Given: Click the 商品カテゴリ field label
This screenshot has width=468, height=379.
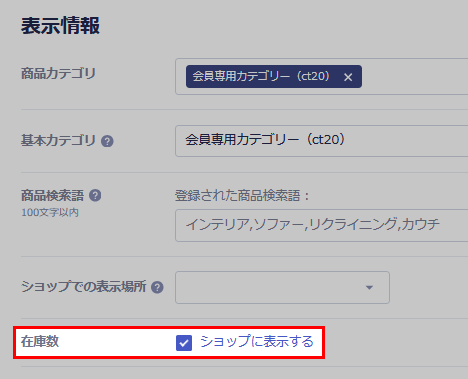Looking at the screenshot, I should tap(58, 74).
